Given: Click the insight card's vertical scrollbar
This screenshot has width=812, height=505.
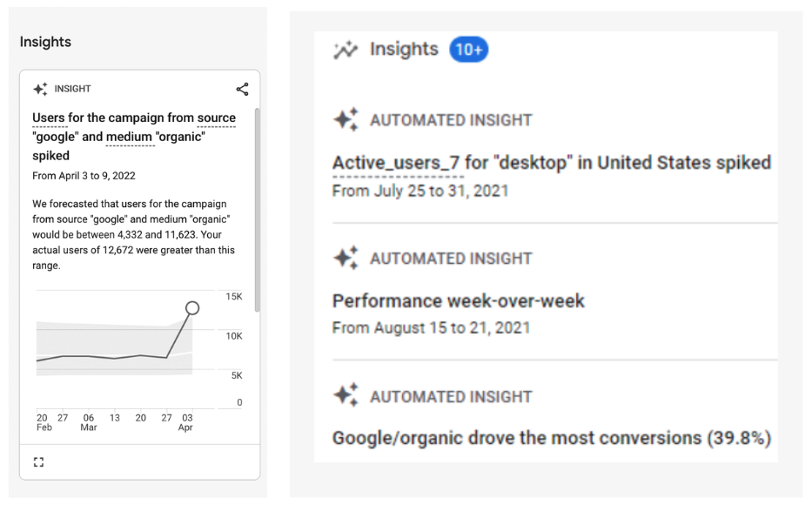Looking at the screenshot, I should click(257, 210).
